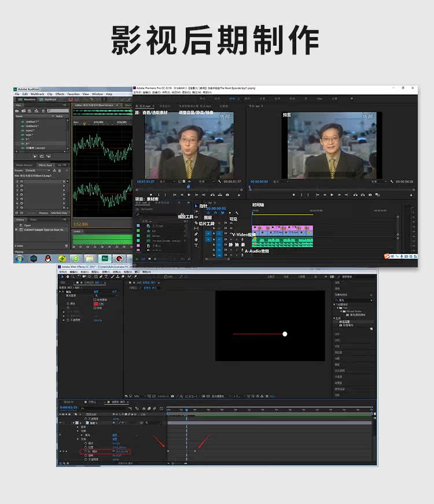The height and width of the screenshot is (504, 434).
Task: Toggle Loop Playback below Audition Files list
Action: (42, 157)
